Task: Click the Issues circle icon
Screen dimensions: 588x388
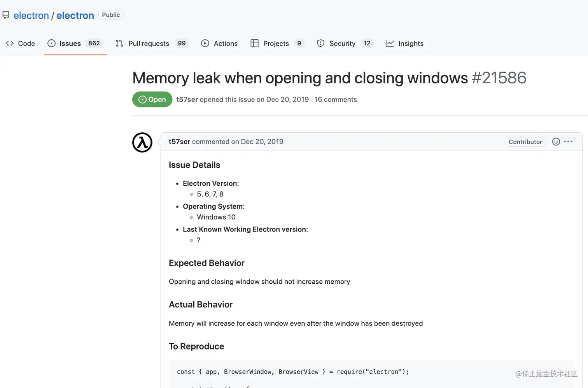Action: pyautogui.click(x=51, y=43)
